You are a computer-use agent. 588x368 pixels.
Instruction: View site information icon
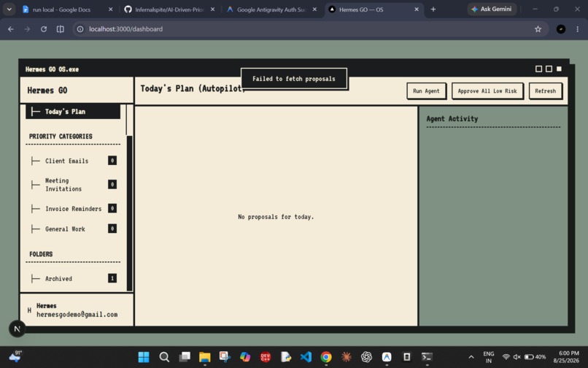click(80, 29)
